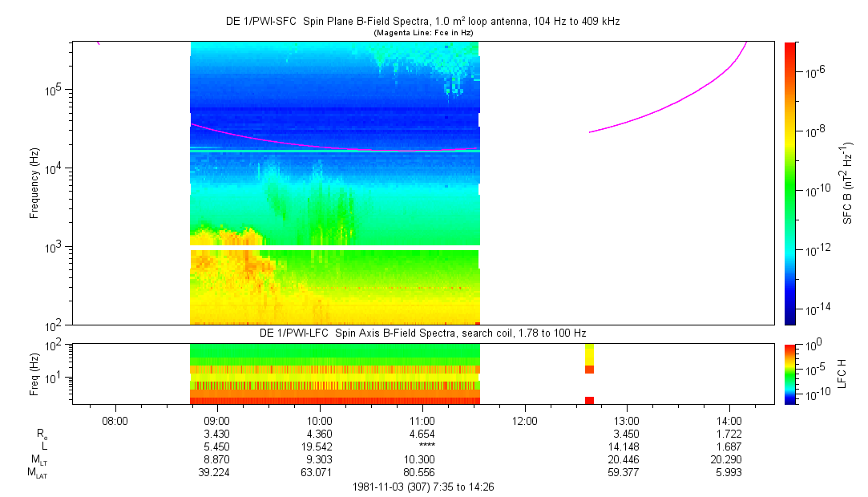
Task: Click the 10^5 frequency axis tick label
Action: [x=53, y=90]
